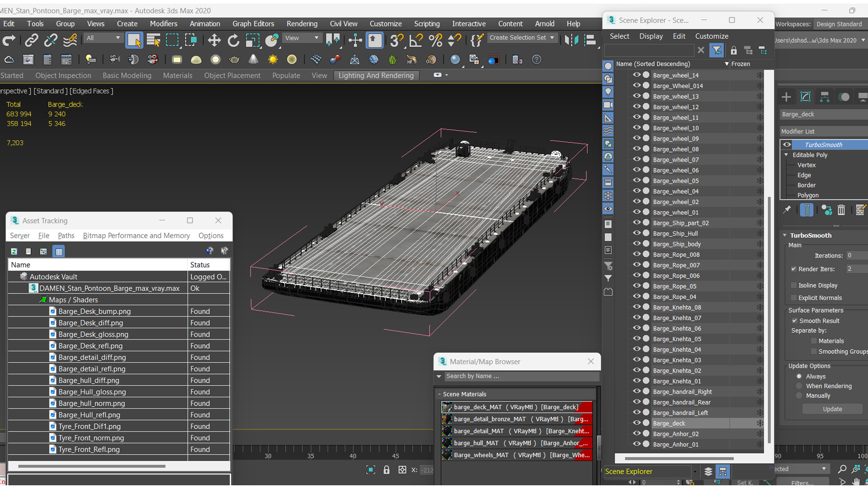Collapse Scene Materials group
Viewport: 868px width, 488px height.
[x=439, y=394]
